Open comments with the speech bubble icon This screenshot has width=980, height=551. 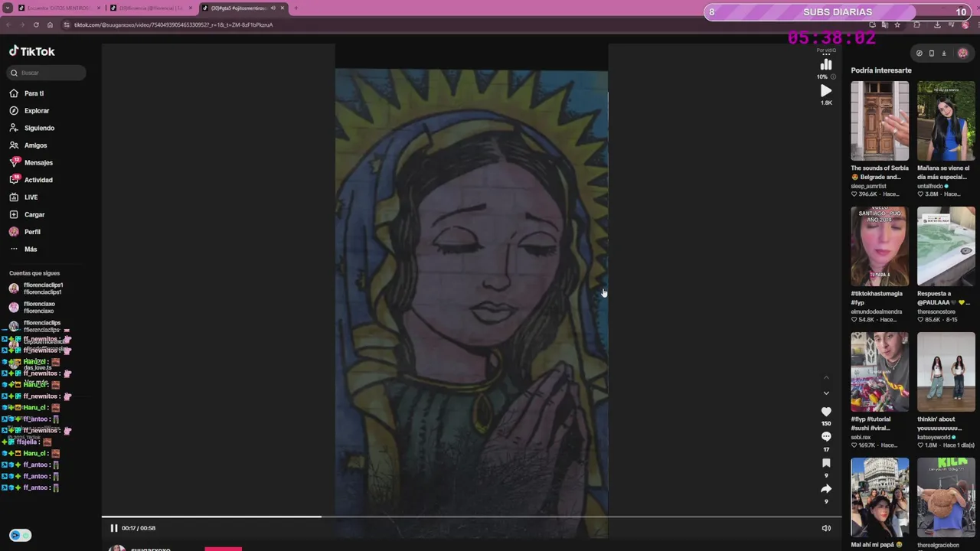(x=826, y=437)
